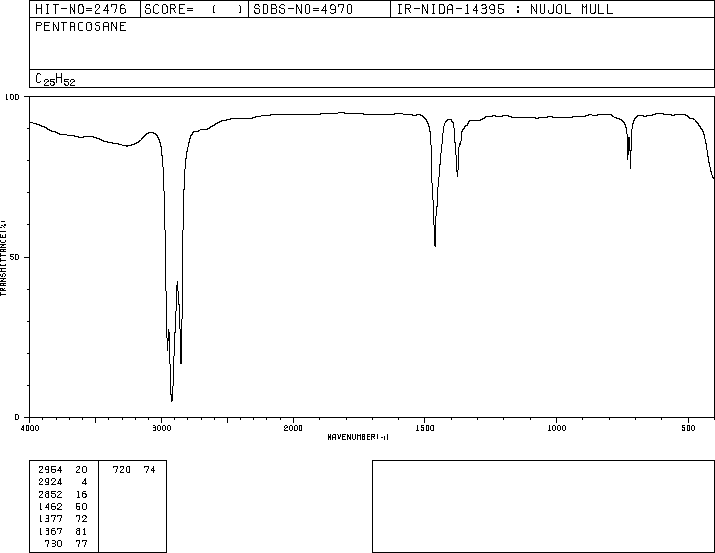Click the absorption peak near 1462
This screenshot has width=715, height=553.
coord(435,245)
